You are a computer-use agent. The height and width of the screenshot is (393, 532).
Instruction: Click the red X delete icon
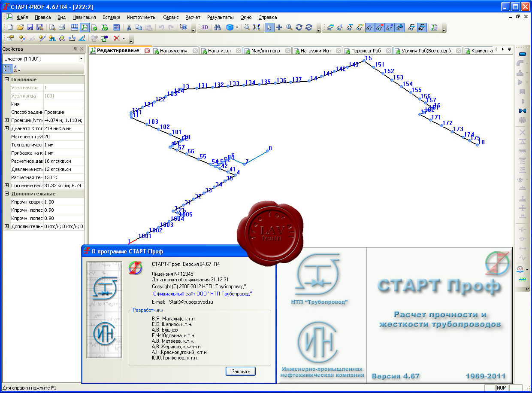(116, 38)
